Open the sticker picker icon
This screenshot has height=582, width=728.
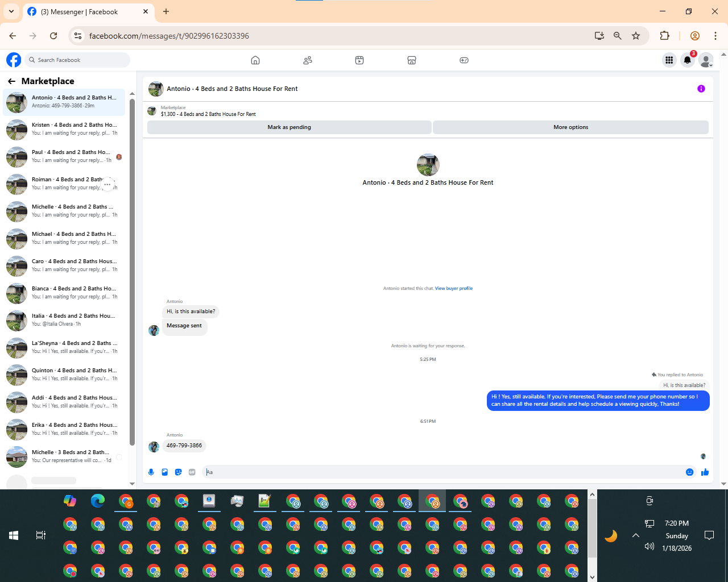coord(179,472)
